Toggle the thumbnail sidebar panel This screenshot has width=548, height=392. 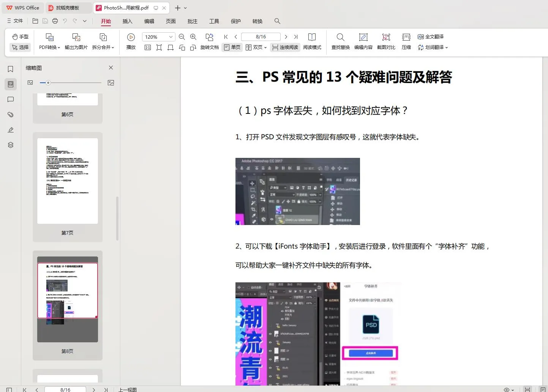click(x=11, y=84)
